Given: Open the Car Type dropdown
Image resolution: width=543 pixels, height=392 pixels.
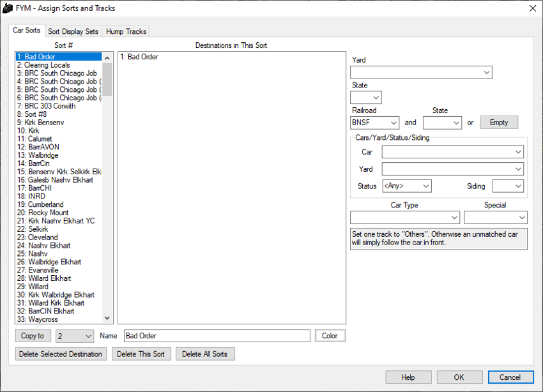Looking at the screenshot, I should (x=405, y=218).
